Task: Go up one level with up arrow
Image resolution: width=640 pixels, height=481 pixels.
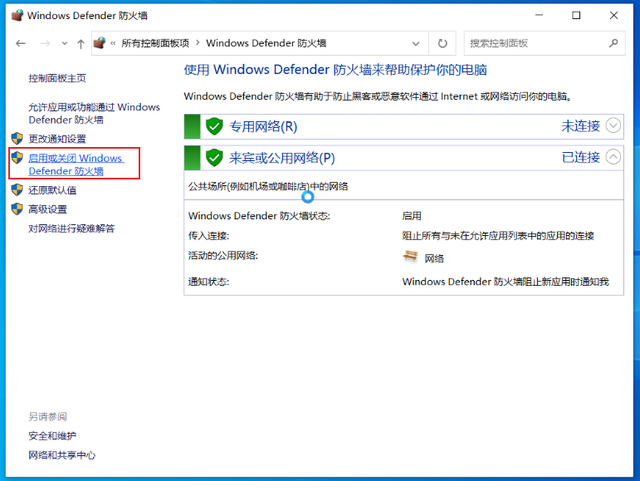Action: [x=80, y=43]
